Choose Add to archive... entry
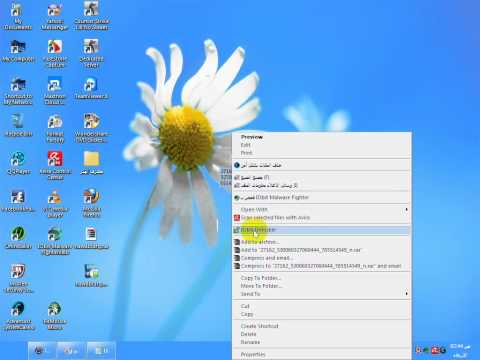480x360 pixels. tap(321, 242)
